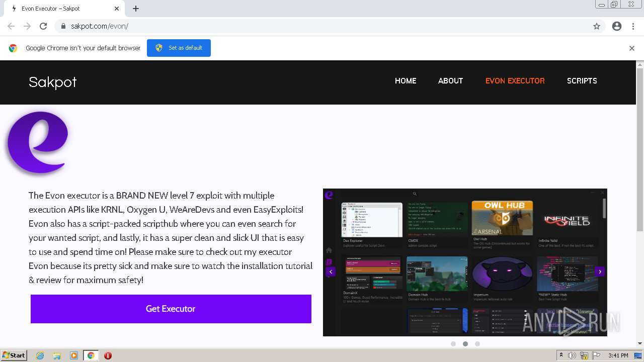View site info via the lock icon
Viewport: 644px width, 362px height.
[x=63, y=26]
